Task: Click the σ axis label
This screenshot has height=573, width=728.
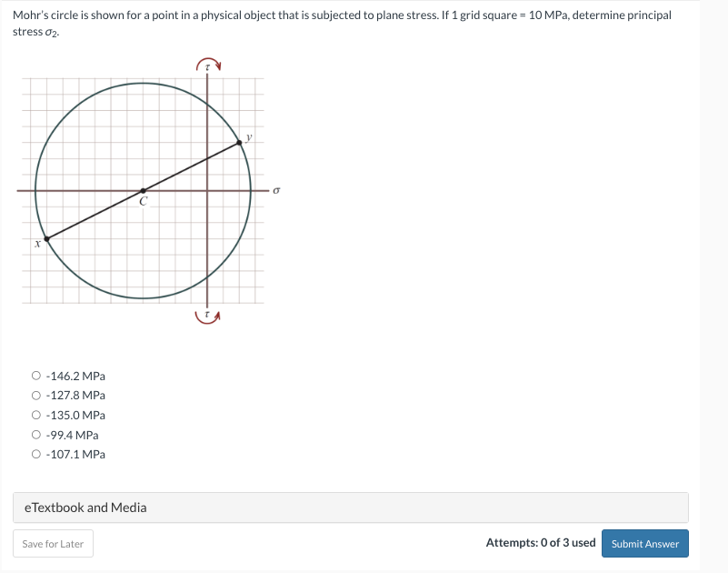Action: coord(275,189)
